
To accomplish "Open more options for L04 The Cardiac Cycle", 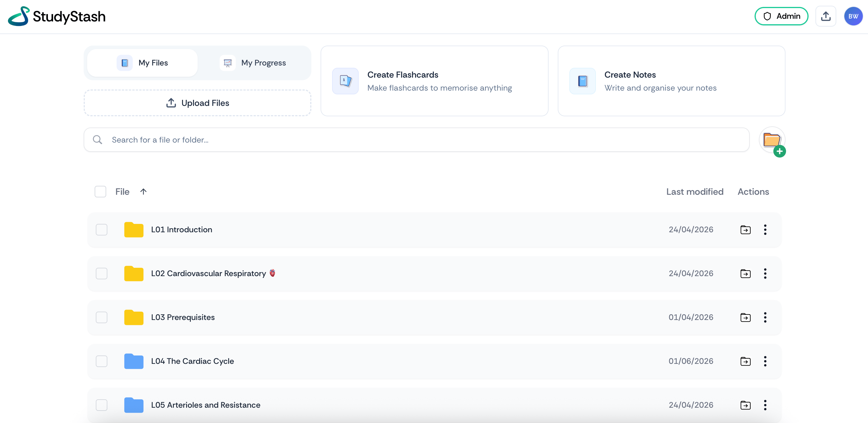I will coord(765,361).
